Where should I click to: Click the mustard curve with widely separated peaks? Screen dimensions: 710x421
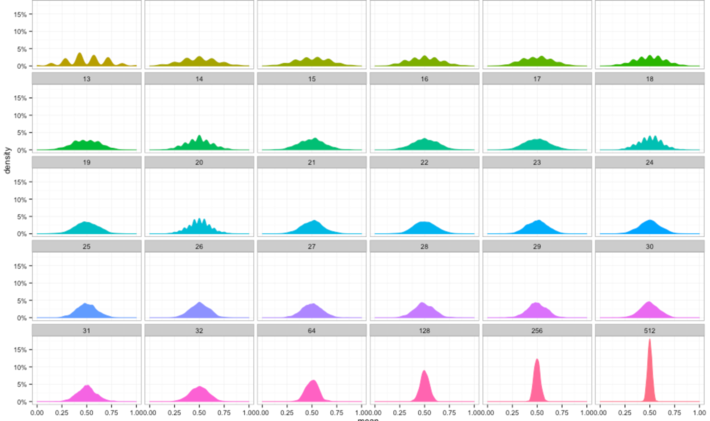[x=81, y=62]
